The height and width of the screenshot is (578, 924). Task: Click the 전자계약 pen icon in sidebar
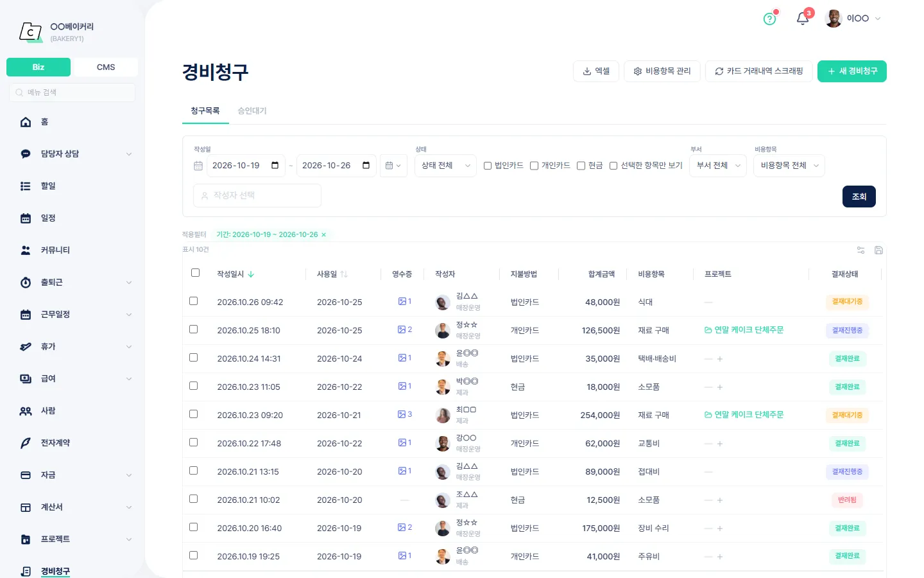(26, 443)
